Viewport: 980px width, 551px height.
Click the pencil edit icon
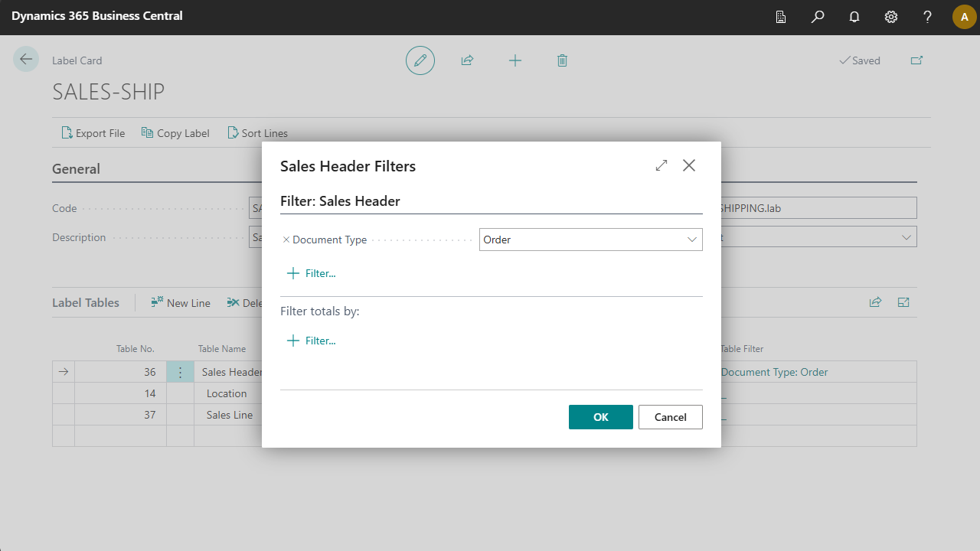tap(420, 60)
